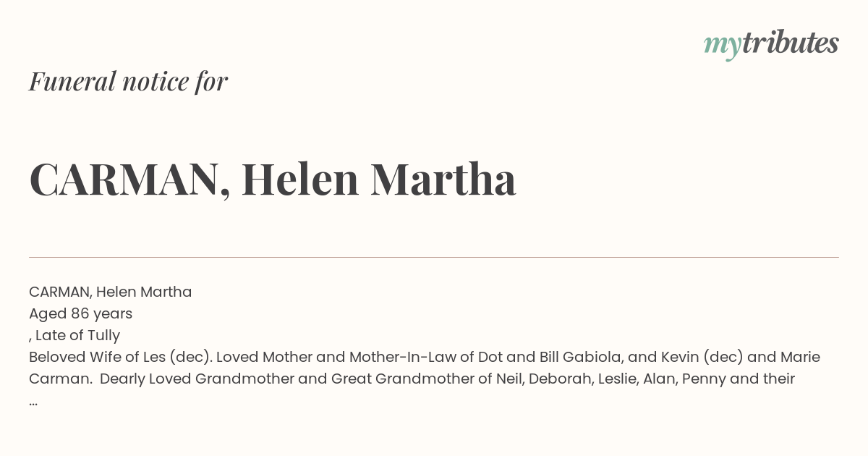868x456 pixels.
Task: Click the 'Funeral notice for' heading
Action: 128,82
